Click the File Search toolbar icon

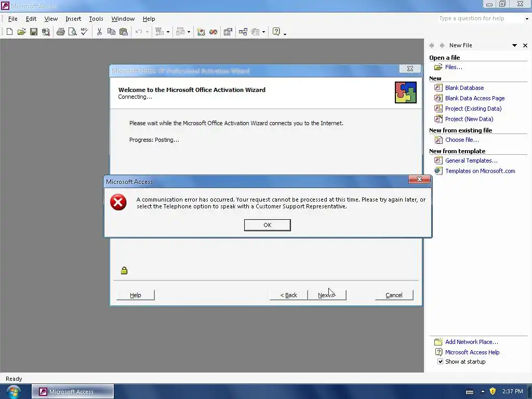46,32
